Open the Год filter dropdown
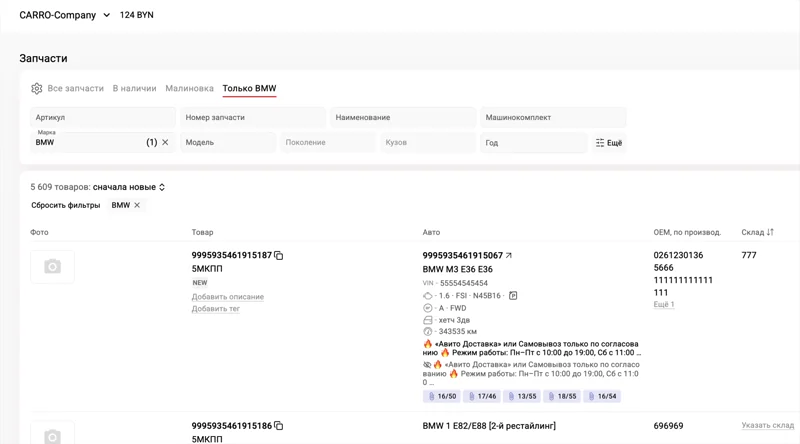Screen dimensions: 800x444 point(533,143)
